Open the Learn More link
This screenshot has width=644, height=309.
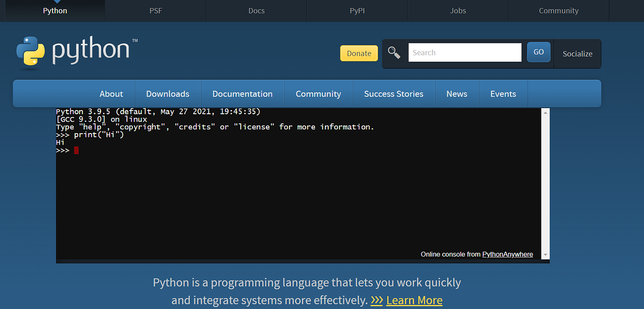[x=414, y=300]
